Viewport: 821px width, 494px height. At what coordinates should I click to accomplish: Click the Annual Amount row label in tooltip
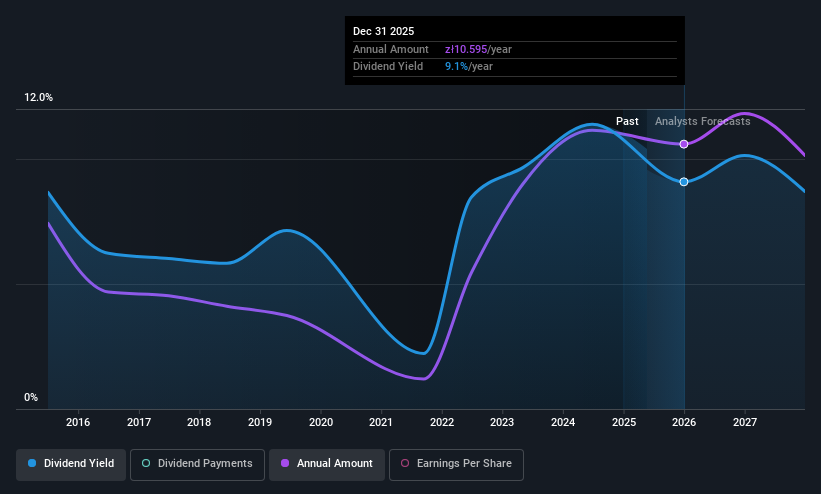coord(391,49)
